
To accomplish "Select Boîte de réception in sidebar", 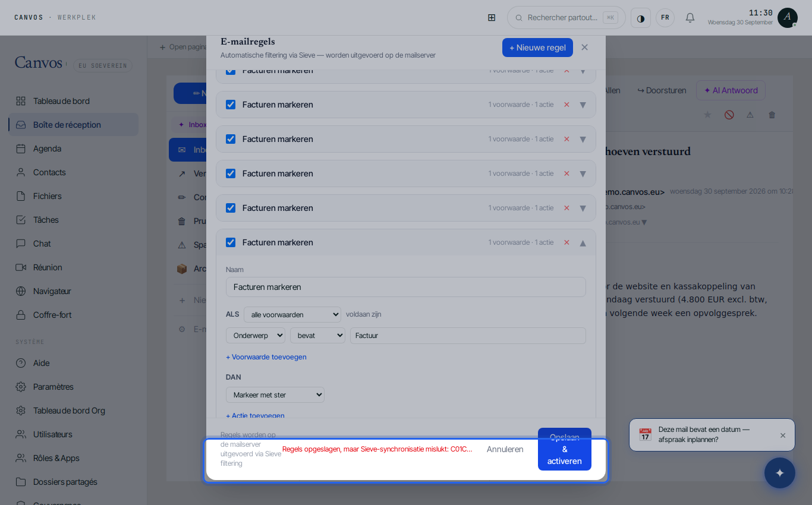I will pos(74,125).
